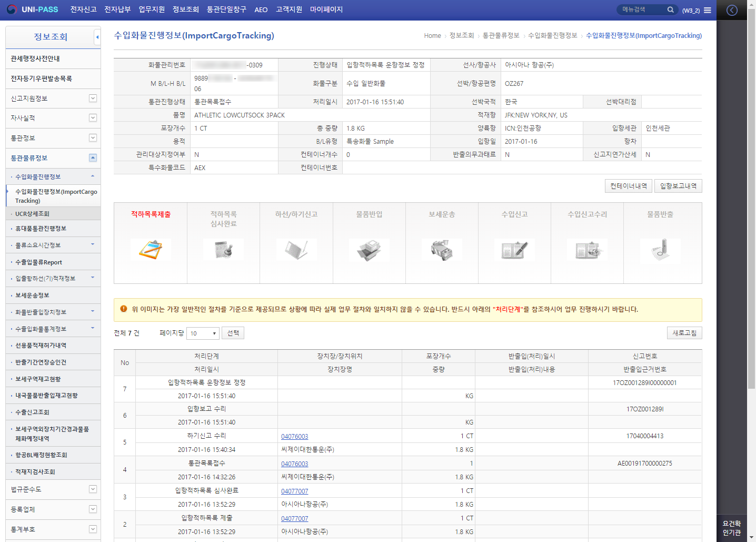Open the 04076003 location link in row 5

tap(294, 437)
